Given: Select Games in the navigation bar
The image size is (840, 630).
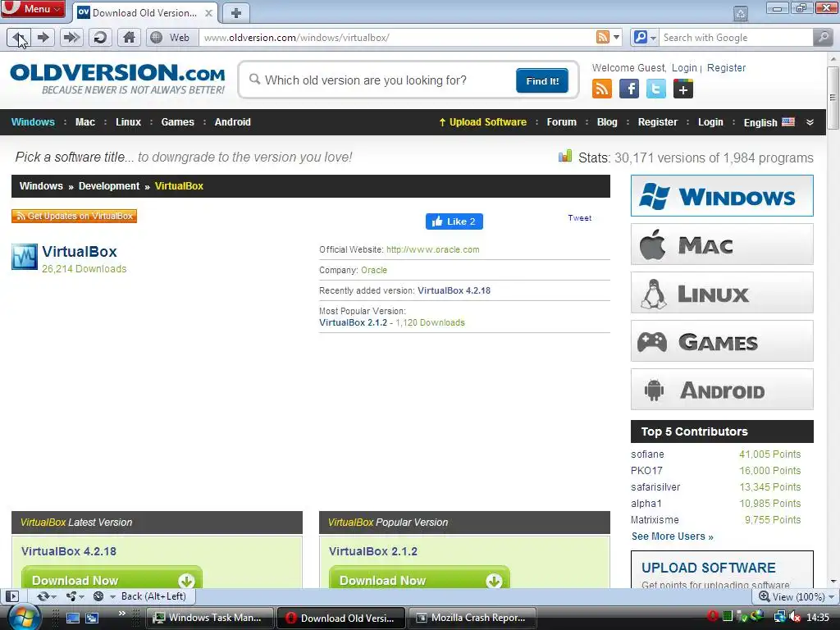Looking at the screenshot, I should coord(178,122).
